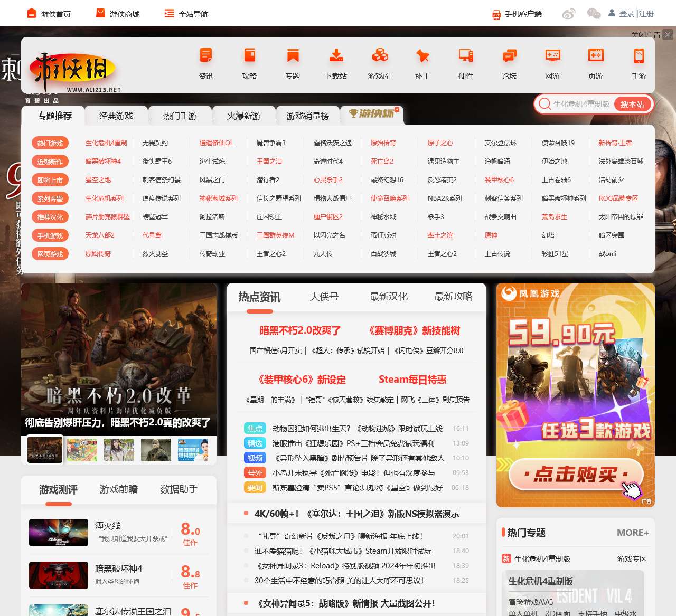
Task: Click the Weibo icon in top bar
Action: 569,14
